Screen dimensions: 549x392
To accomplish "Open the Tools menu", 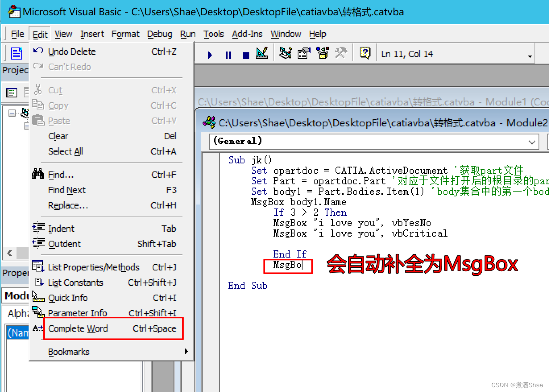I will pos(213,34).
